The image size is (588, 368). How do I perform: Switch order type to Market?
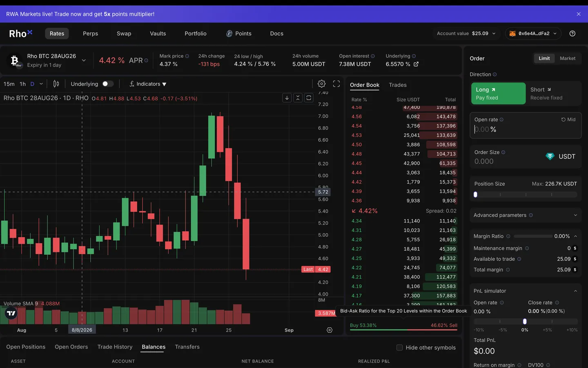[x=568, y=58]
